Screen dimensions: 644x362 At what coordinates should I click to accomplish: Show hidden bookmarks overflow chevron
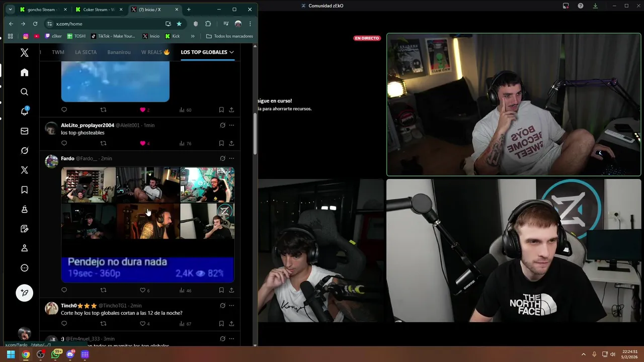193,36
